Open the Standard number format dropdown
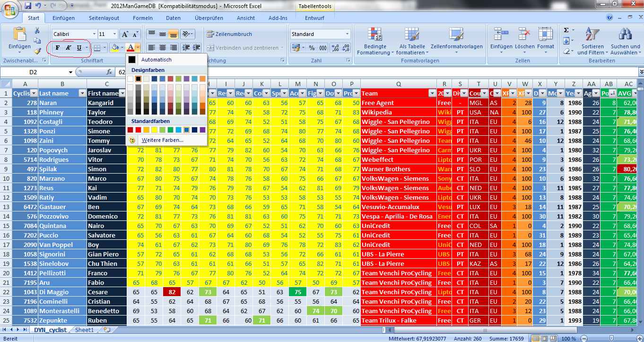Screen dimensions: 644x342 pos(347,34)
